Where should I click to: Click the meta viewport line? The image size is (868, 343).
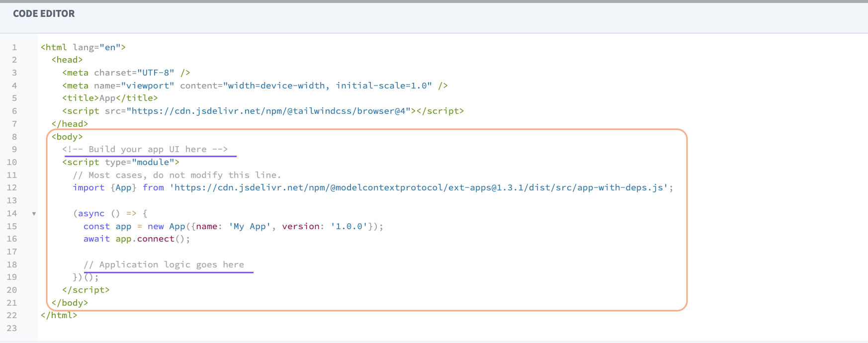255,86
